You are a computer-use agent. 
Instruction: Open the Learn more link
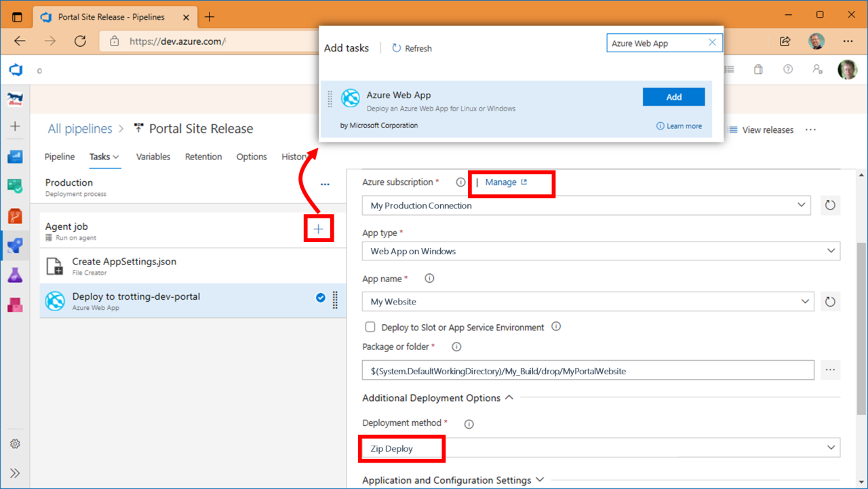(679, 126)
